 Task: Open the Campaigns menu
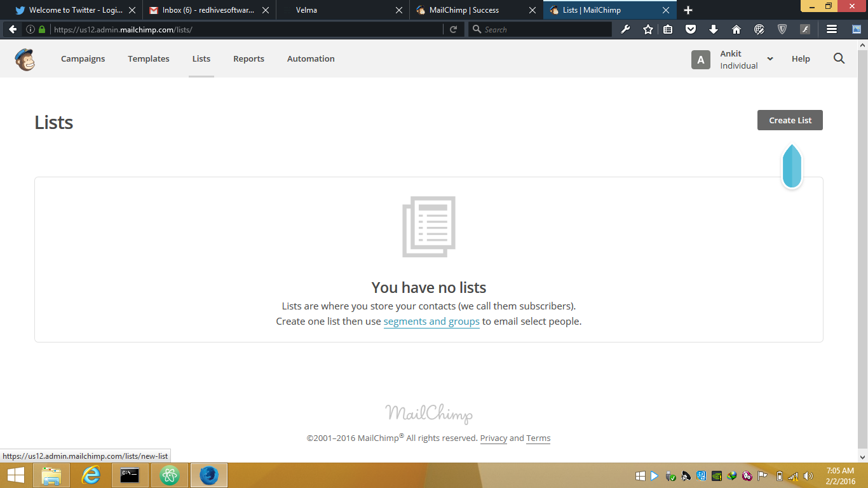tap(83, 58)
